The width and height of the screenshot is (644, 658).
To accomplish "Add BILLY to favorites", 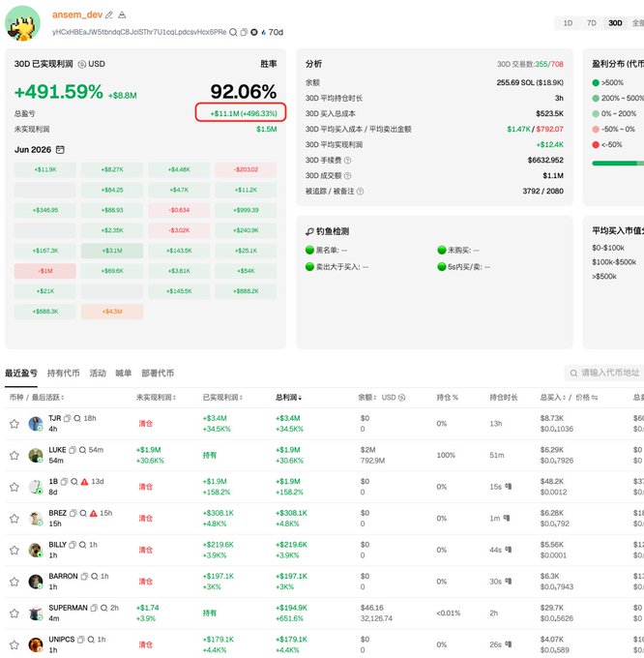I will point(15,551).
